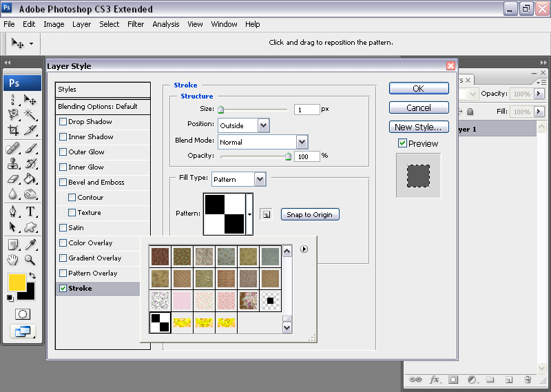Open Layers panel Fill slider arrow

pos(539,112)
